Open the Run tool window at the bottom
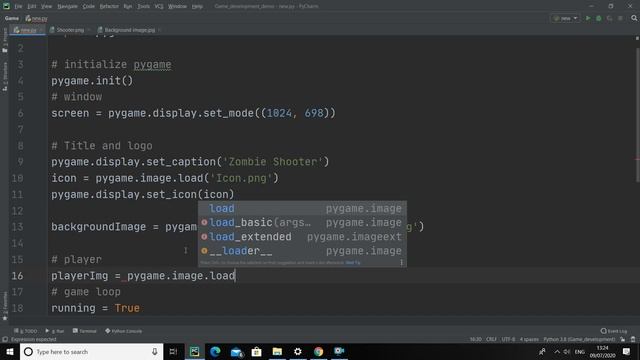Screen dimensions: 640x360 click(x=55, y=331)
